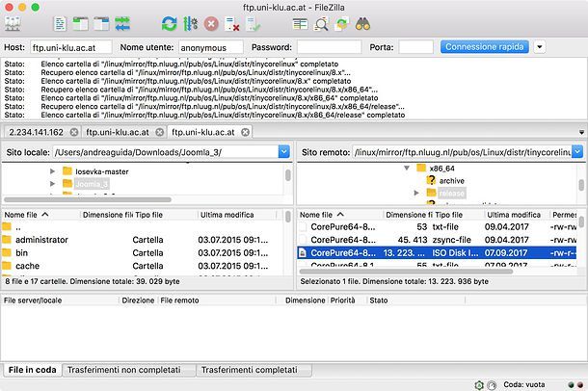Toggle the message log display icon

tap(60, 24)
